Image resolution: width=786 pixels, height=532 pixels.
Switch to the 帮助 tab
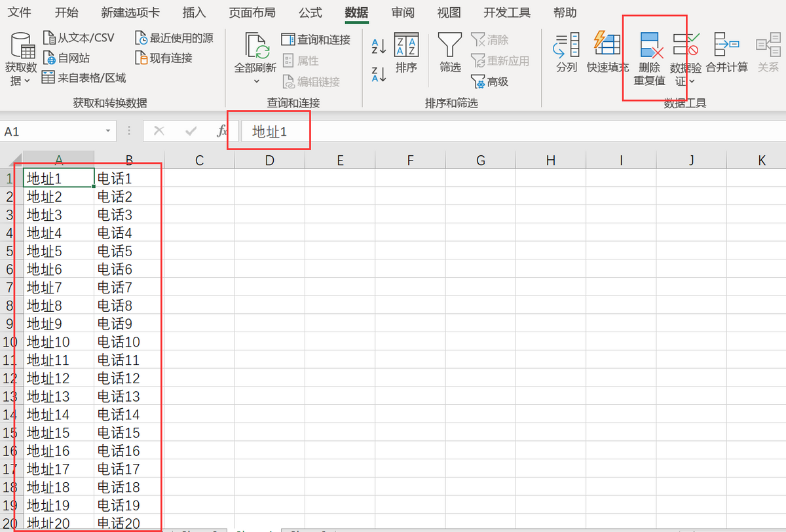(x=565, y=12)
